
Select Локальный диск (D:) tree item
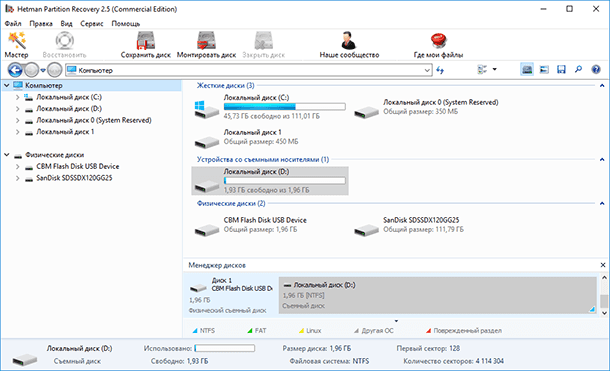point(69,109)
